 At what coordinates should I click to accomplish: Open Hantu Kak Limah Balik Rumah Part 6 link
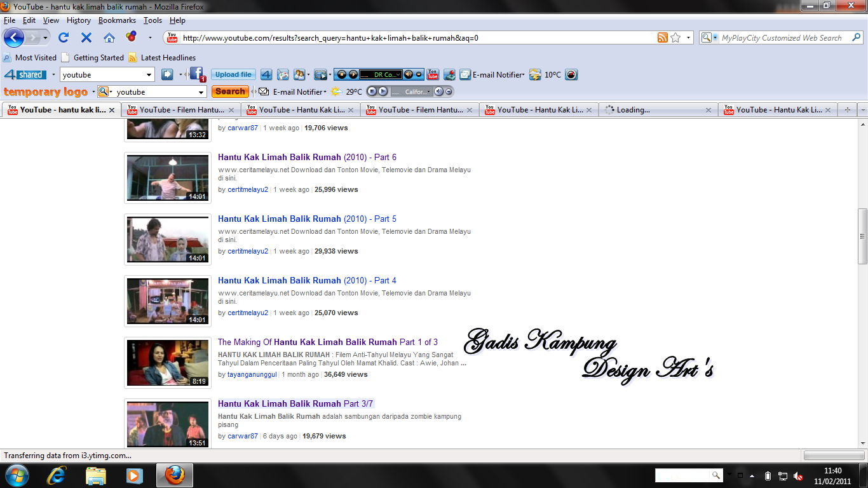[307, 157]
